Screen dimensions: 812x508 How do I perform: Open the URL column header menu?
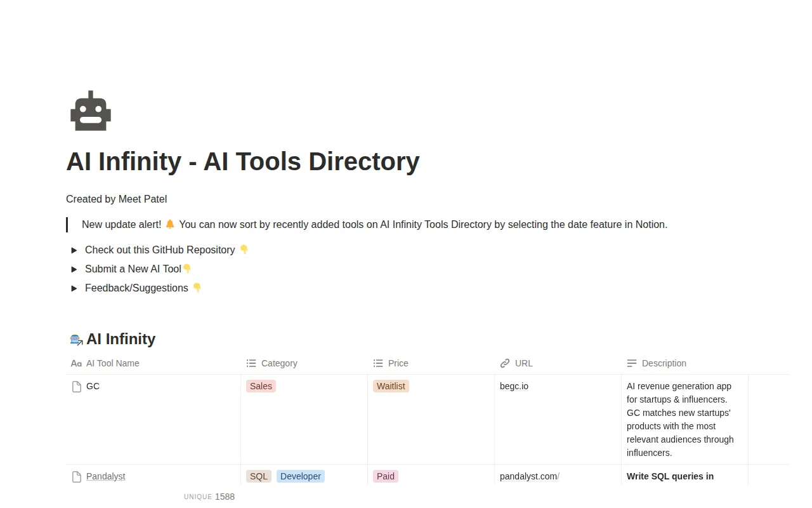coord(558,364)
